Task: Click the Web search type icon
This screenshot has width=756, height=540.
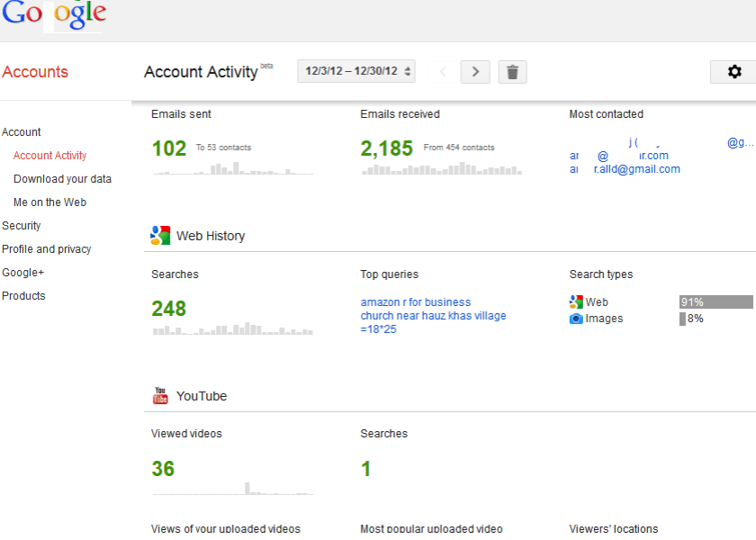Action: (576, 302)
